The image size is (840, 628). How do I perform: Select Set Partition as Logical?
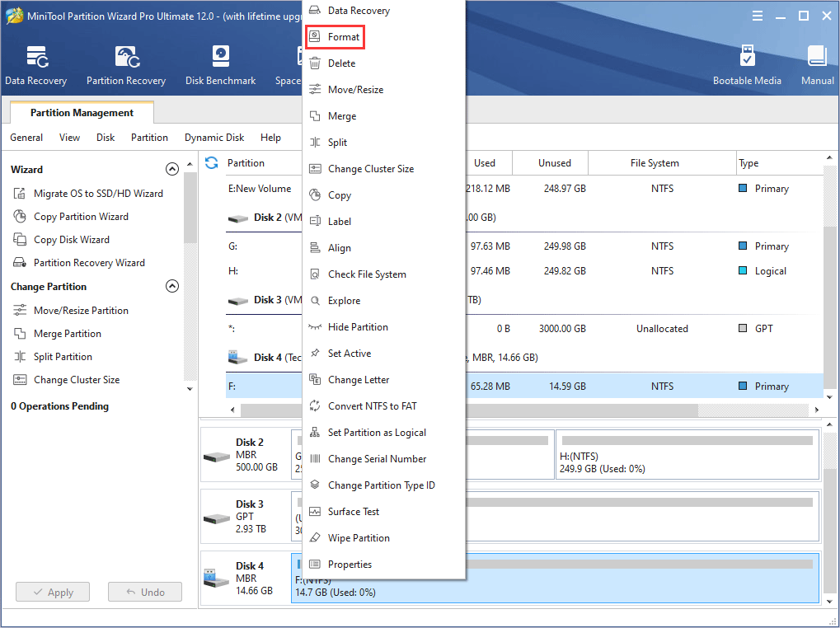click(383, 432)
